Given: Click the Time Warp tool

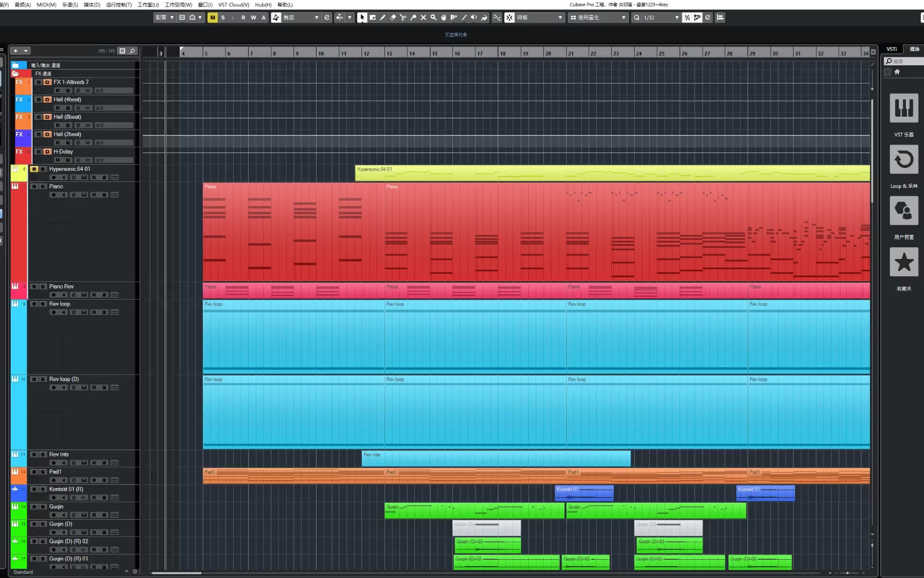Looking at the screenshot, I should click(454, 18).
